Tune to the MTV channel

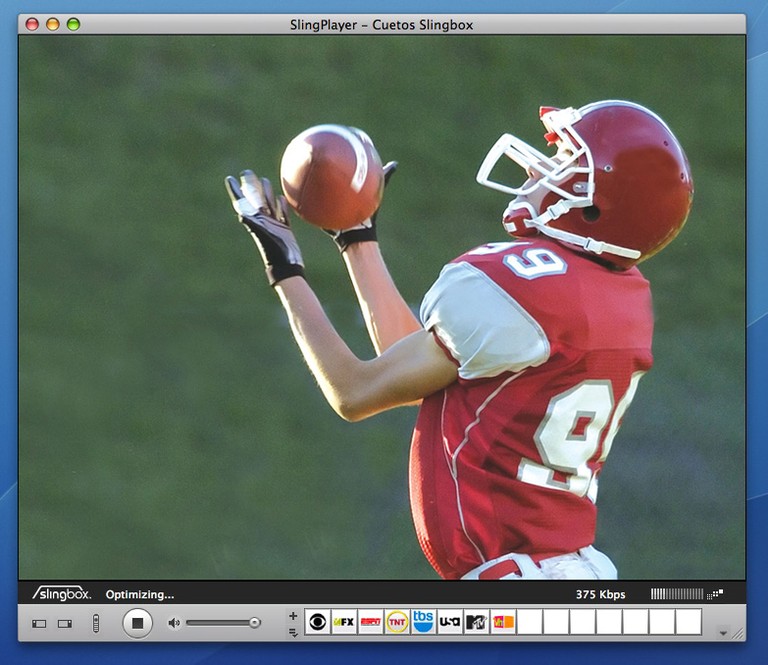click(476, 622)
